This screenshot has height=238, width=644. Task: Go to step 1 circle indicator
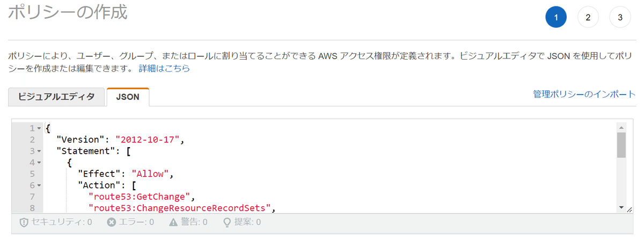click(x=556, y=17)
